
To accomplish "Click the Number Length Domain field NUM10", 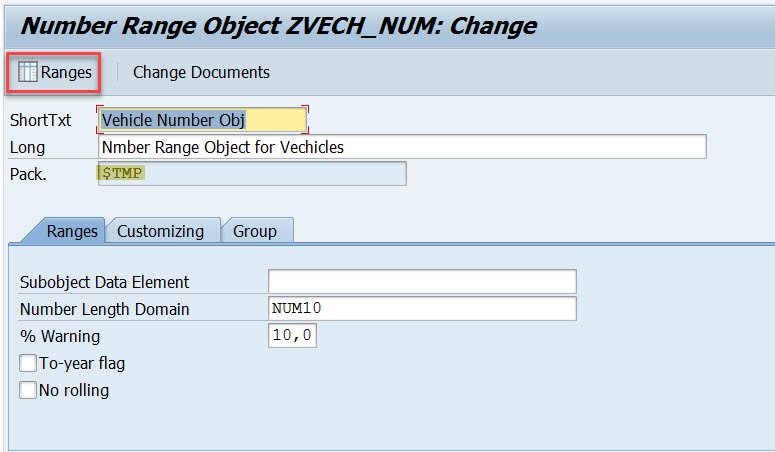I will tap(422, 308).
